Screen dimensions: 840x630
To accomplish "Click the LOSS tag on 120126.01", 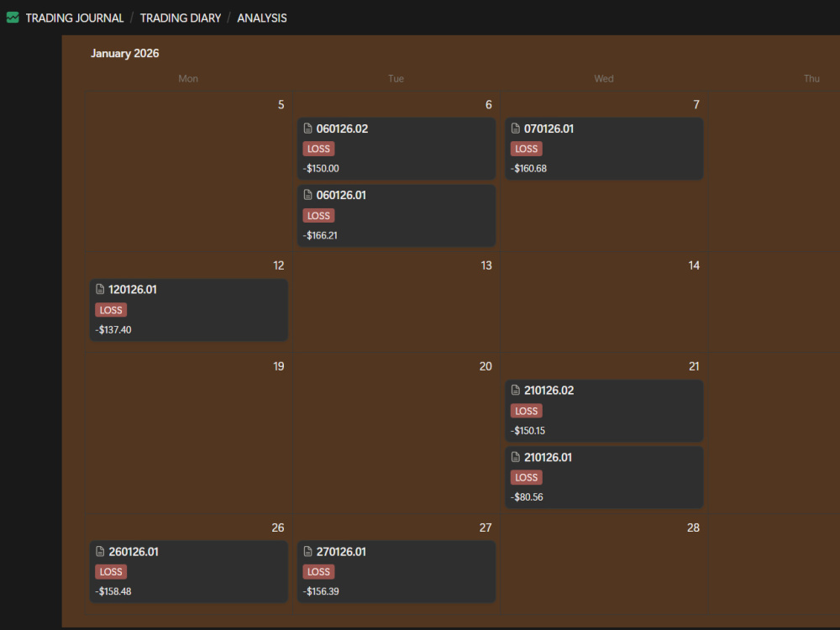I will click(111, 310).
